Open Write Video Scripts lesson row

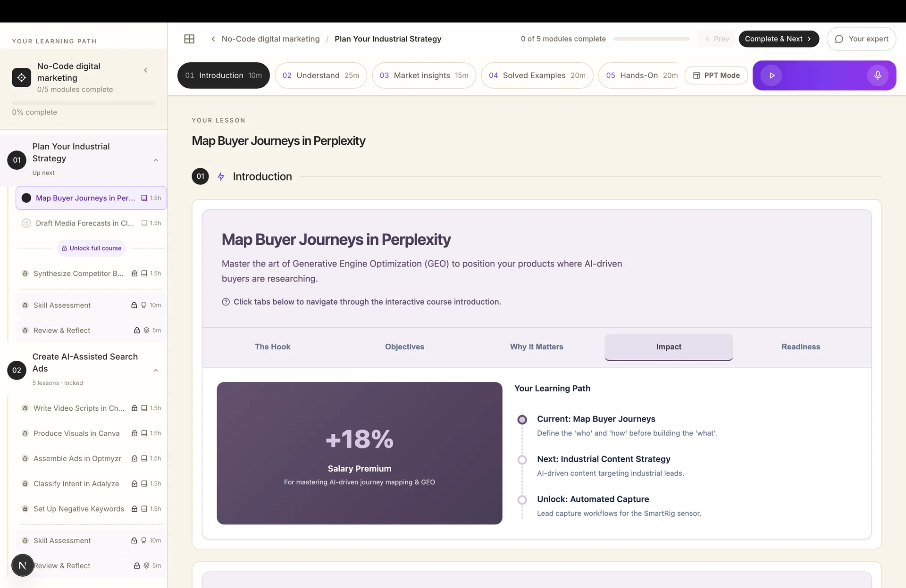click(92, 408)
